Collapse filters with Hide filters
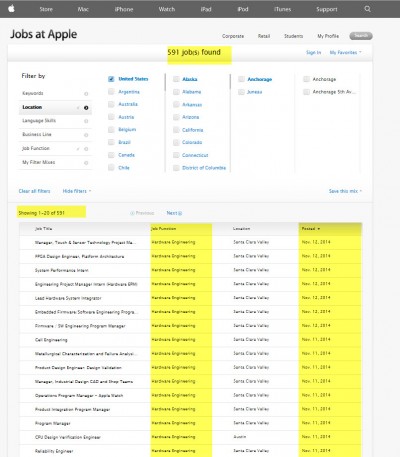 click(77, 191)
